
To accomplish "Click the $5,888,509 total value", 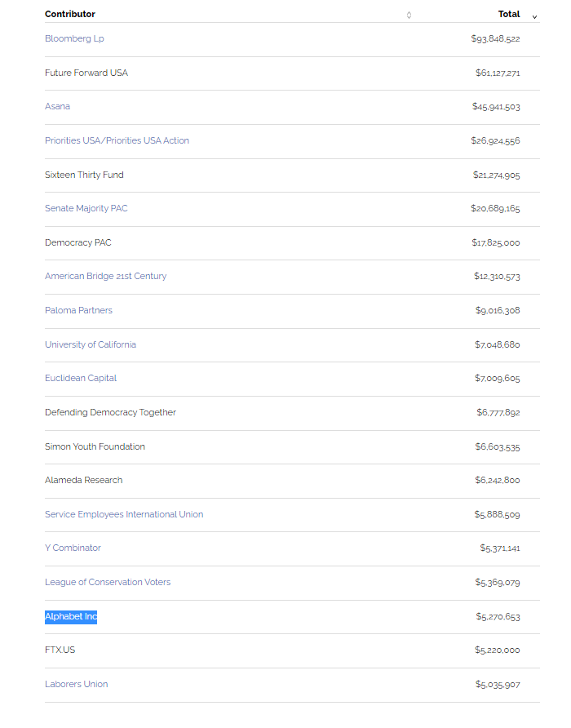I will [498, 514].
